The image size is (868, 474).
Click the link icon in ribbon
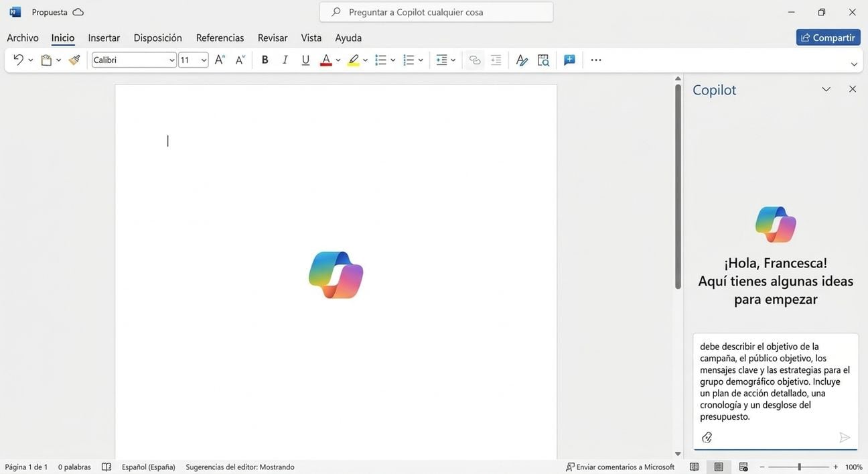[475, 60]
